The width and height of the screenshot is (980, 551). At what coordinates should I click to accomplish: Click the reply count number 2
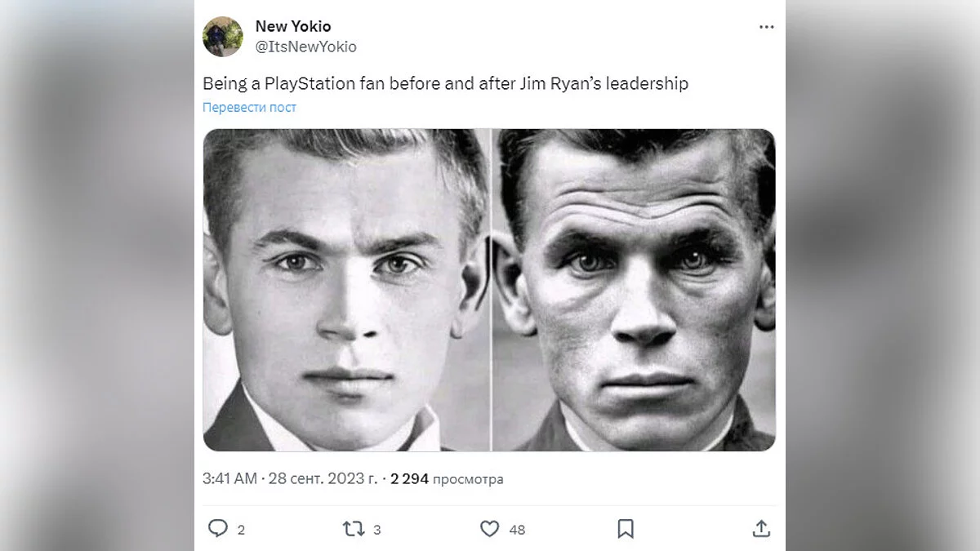click(241, 530)
